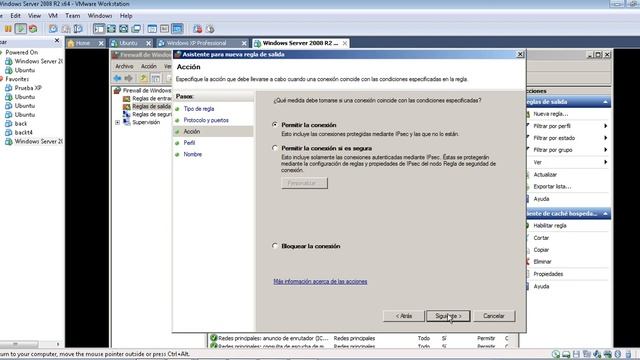This screenshot has width=640, height=360.
Task: Open the View menu in VMware
Action: [x=34, y=16]
